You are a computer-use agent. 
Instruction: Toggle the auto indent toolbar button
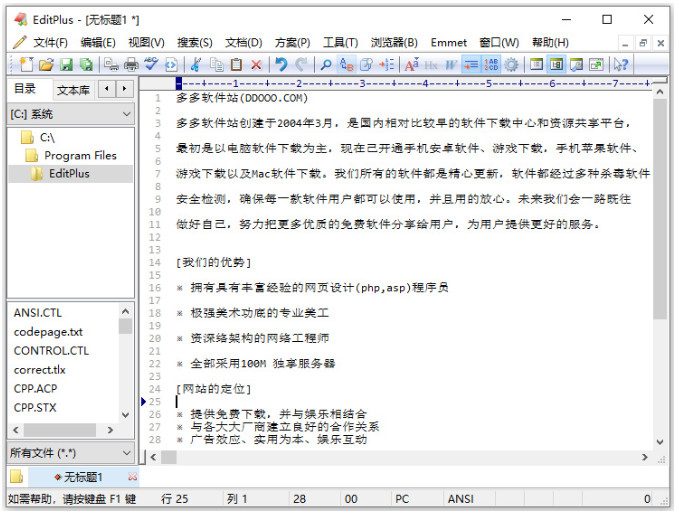(x=471, y=65)
